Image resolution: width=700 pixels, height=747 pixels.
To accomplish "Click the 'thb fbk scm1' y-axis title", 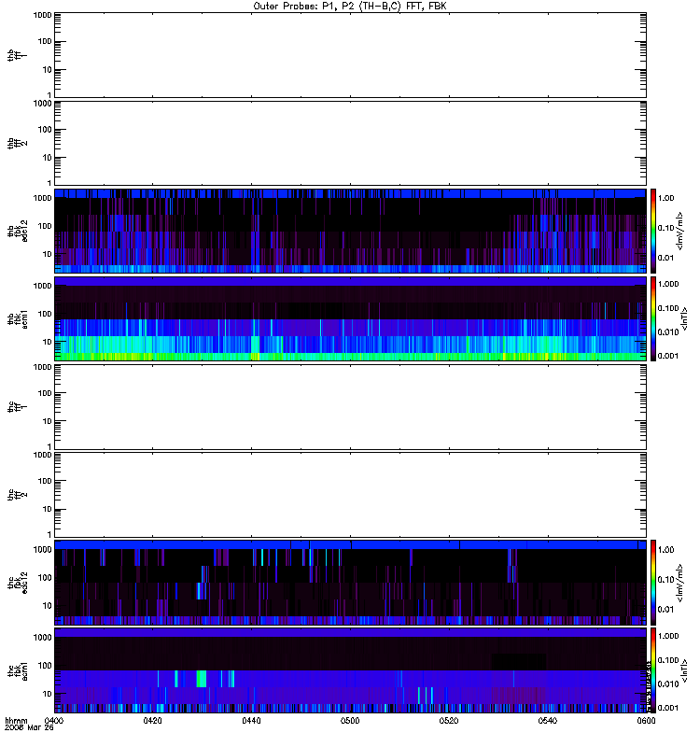I will click(17, 318).
